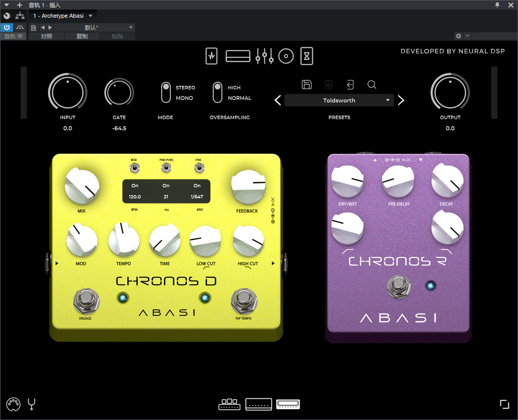
Task: Click the LOW CUT knob
Action: pyautogui.click(x=205, y=241)
